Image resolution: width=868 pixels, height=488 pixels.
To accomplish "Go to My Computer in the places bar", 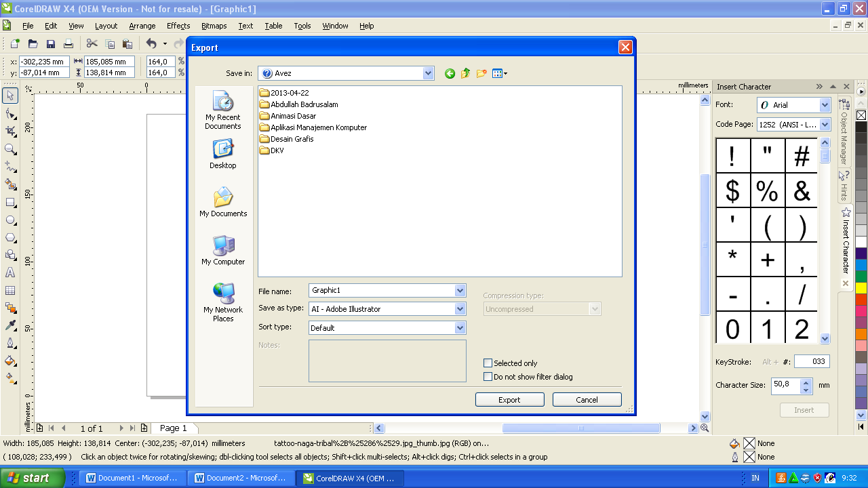I will pyautogui.click(x=223, y=251).
